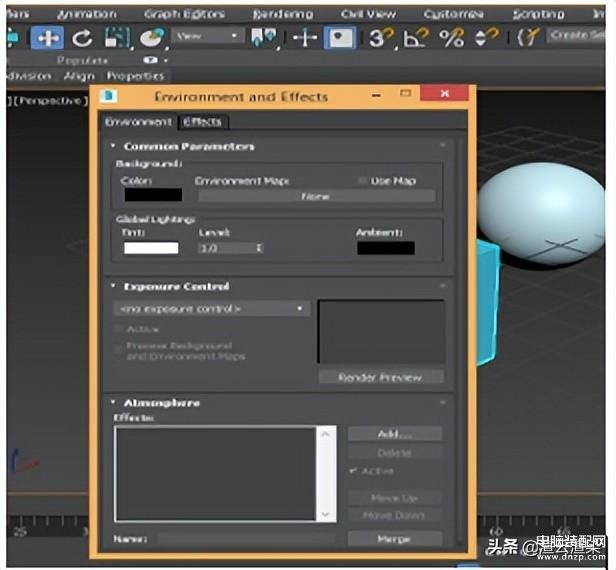
Task: Switch to the Effects tab
Action: coord(202,122)
